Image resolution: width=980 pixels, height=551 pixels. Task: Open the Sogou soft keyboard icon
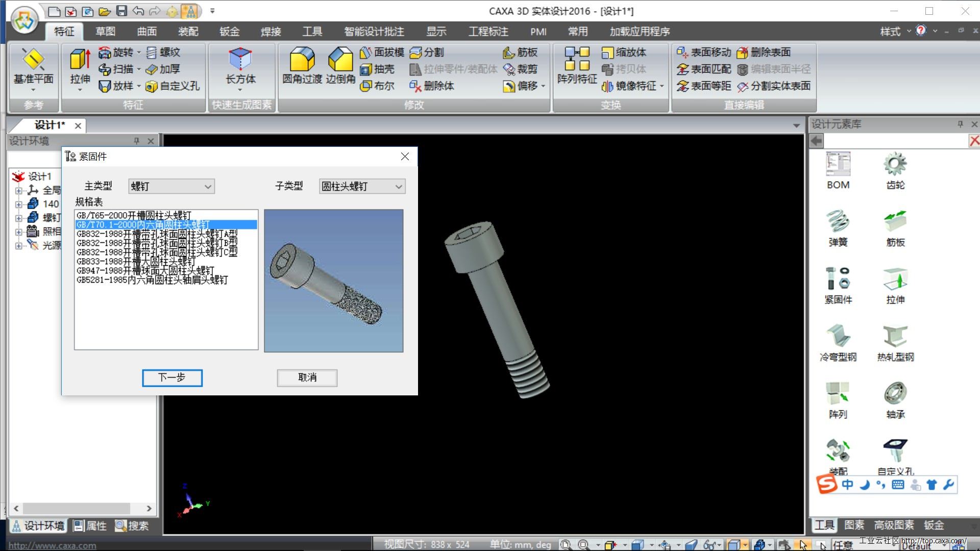(898, 485)
